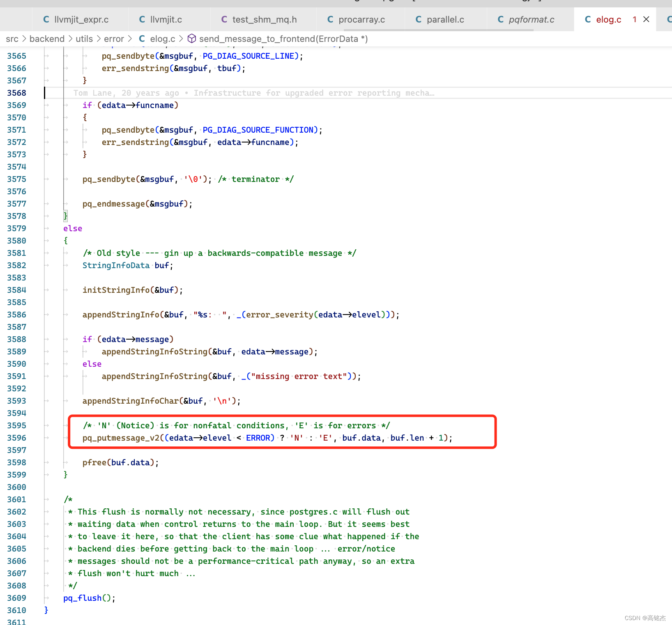Open the utils breadcrumb dropdown
The image size is (672, 625).
[84, 39]
